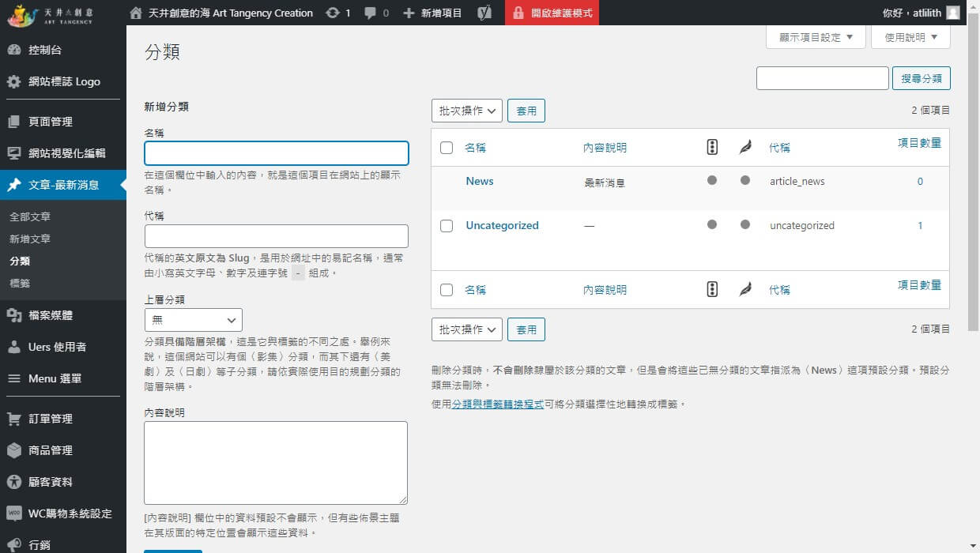Screen dimensions: 980x553
Task: Open the 上層分類 parent dropdown
Action: 194,320
